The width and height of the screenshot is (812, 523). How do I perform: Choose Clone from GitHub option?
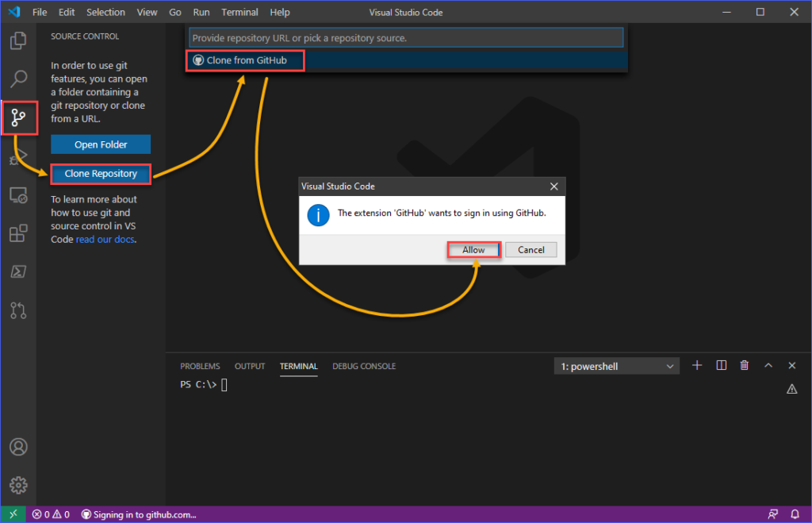406,60
